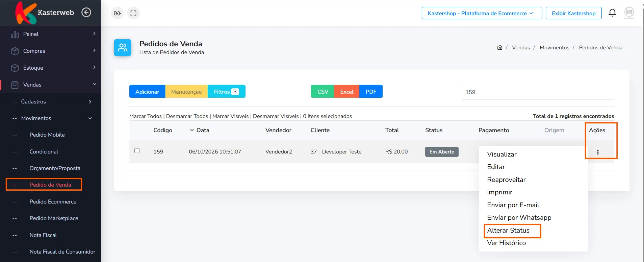Expand the Compras menu chevron
Image resolution: width=644 pixels, height=262 pixels.
[94, 50]
